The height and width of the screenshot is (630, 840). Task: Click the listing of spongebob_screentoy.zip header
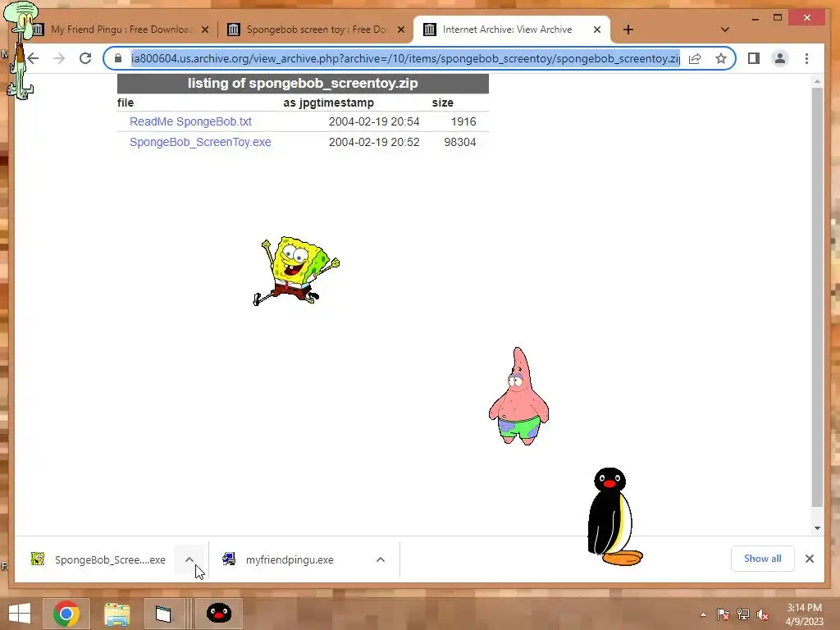303,84
